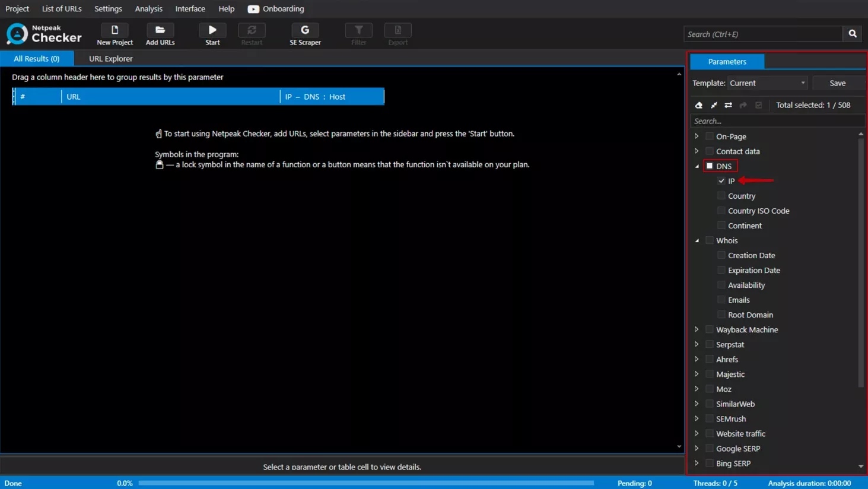
Task: Open the Help menu
Action: click(x=226, y=9)
